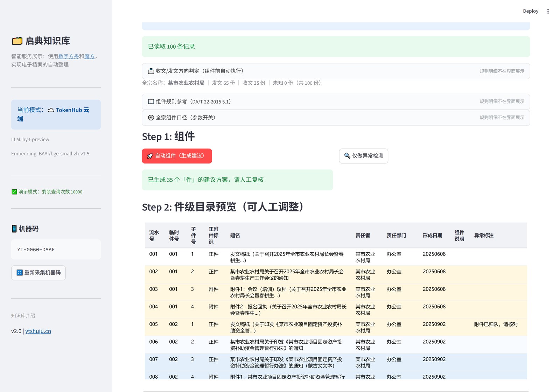
Task: Click the machine code field YT-0060-D8AF
Action: coord(56,250)
